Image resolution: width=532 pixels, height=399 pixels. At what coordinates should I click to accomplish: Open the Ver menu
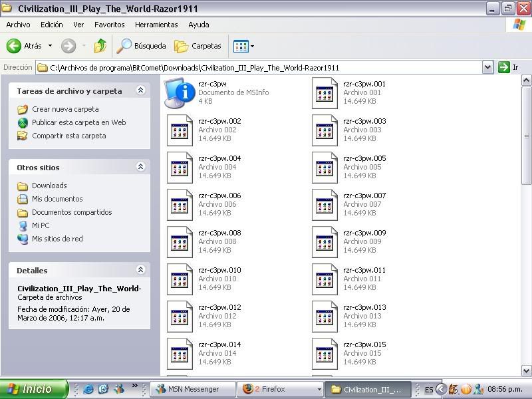tap(78, 25)
